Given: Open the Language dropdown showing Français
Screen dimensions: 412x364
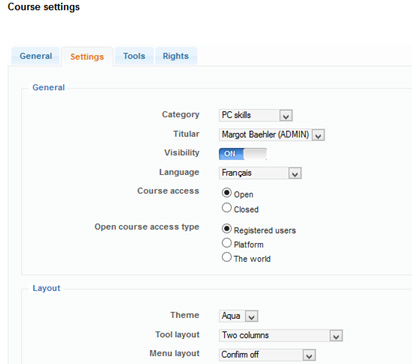Looking at the screenshot, I should 260,173.
